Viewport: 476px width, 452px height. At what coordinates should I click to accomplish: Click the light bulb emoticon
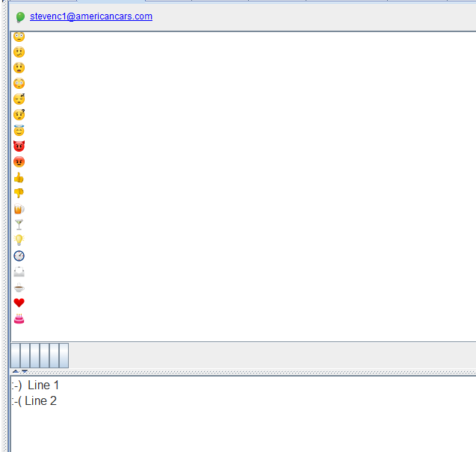19,240
